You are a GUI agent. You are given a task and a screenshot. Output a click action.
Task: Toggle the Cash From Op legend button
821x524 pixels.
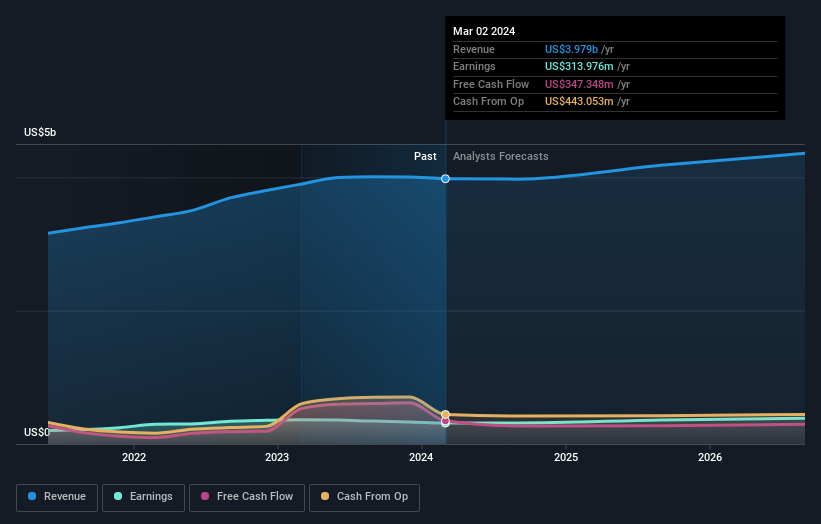click(364, 497)
